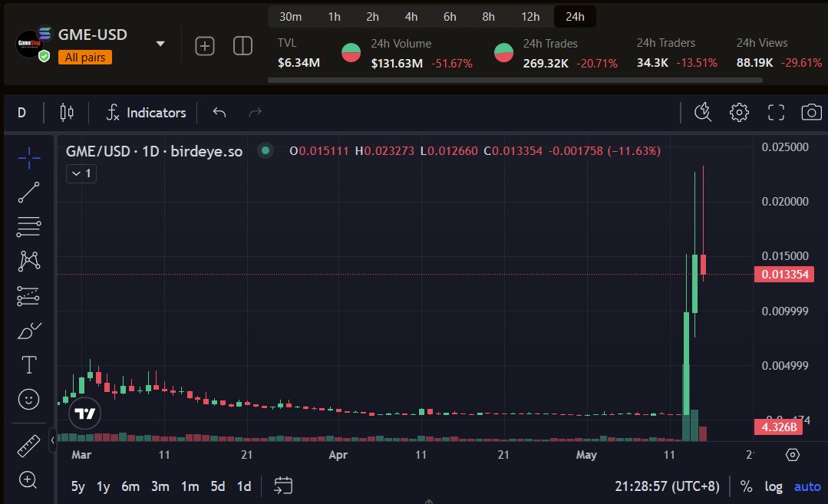
Task: Toggle log scale mode
Action: [774, 486]
